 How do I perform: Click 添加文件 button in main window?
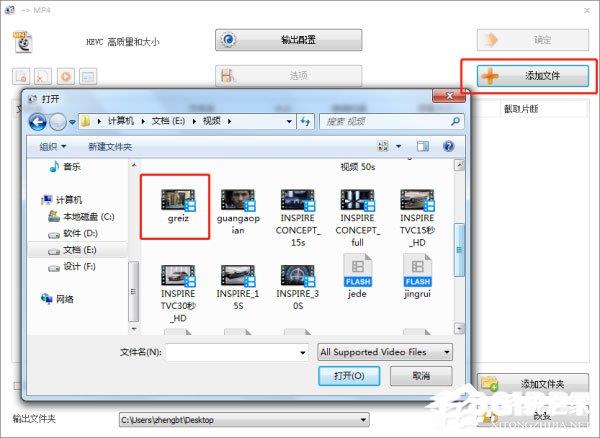[x=533, y=76]
